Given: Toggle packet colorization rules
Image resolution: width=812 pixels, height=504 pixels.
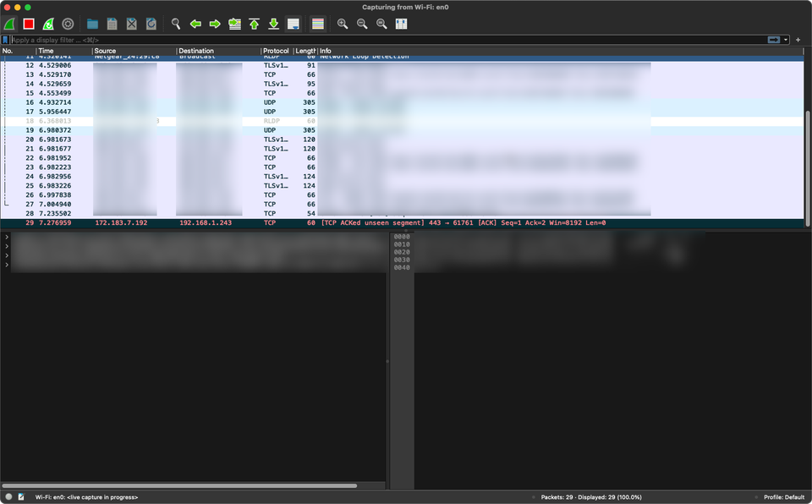Looking at the screenshot, I should coord(318,24).
